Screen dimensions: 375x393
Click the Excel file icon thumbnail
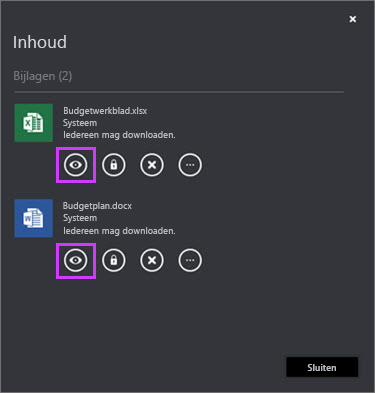34,123
